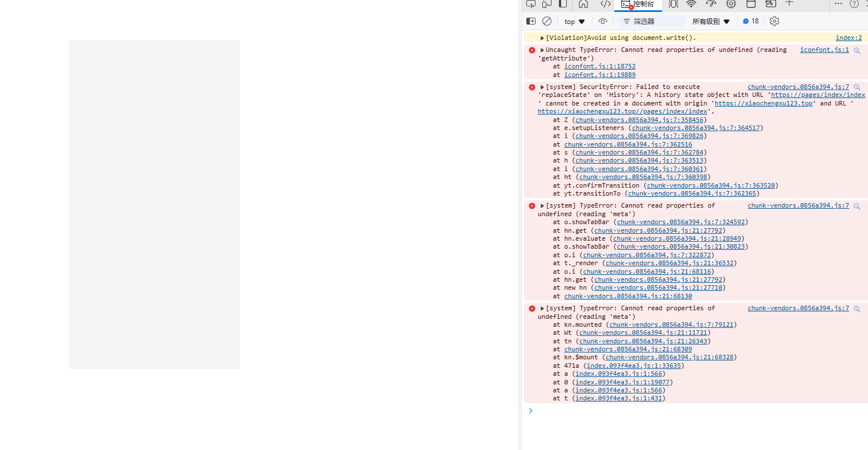Open the index:2 source link
The height and width of the screenshot is (450, 868).
click(849, 38)
